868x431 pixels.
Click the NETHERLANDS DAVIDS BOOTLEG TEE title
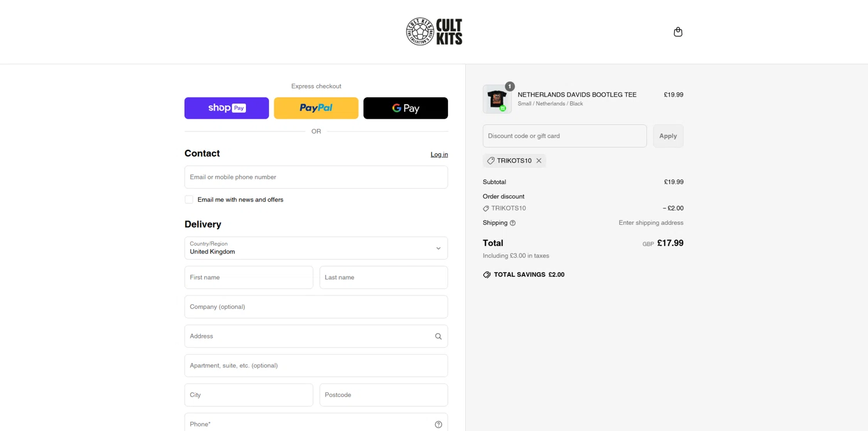(x=577, y=95)
